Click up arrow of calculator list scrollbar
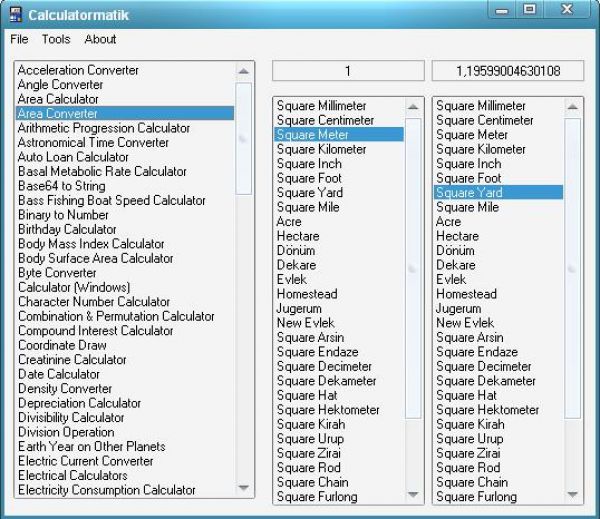Screen dimensions: 600x519 point(243,71)
